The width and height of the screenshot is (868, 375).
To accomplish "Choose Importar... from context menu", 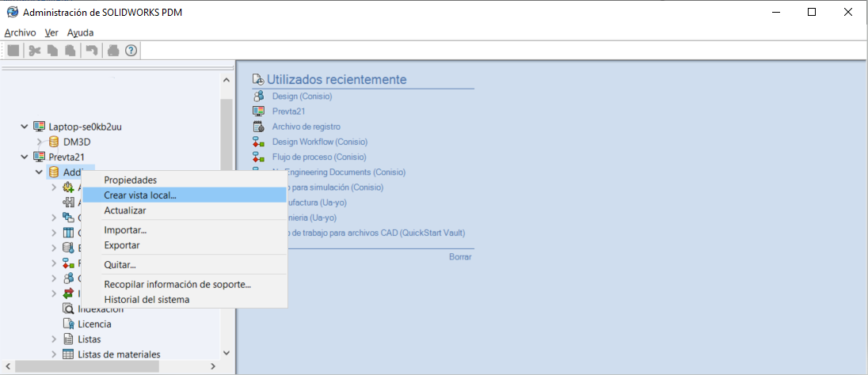I will (x=185, y=230).
